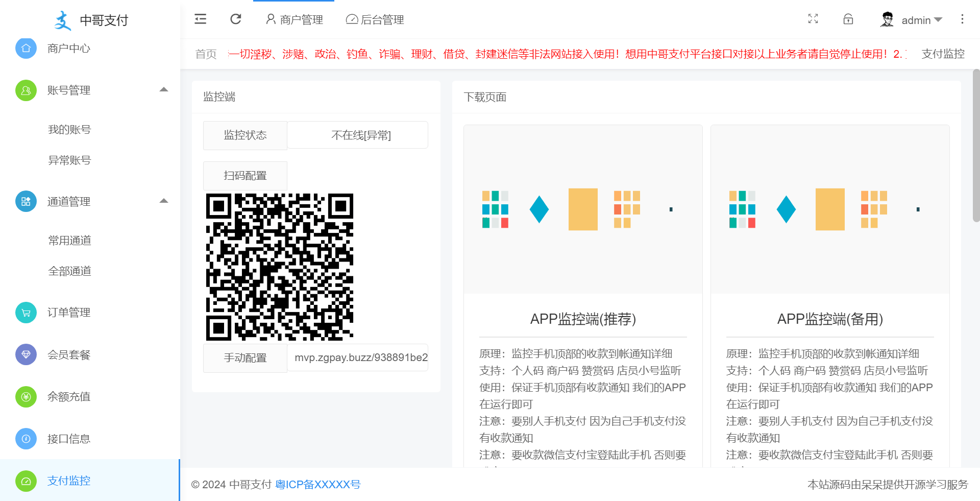Viewport: 980px width, 501px height.
Task: Click the mvp.zgpay.buzz config URL field
Action: coord(357,357)
